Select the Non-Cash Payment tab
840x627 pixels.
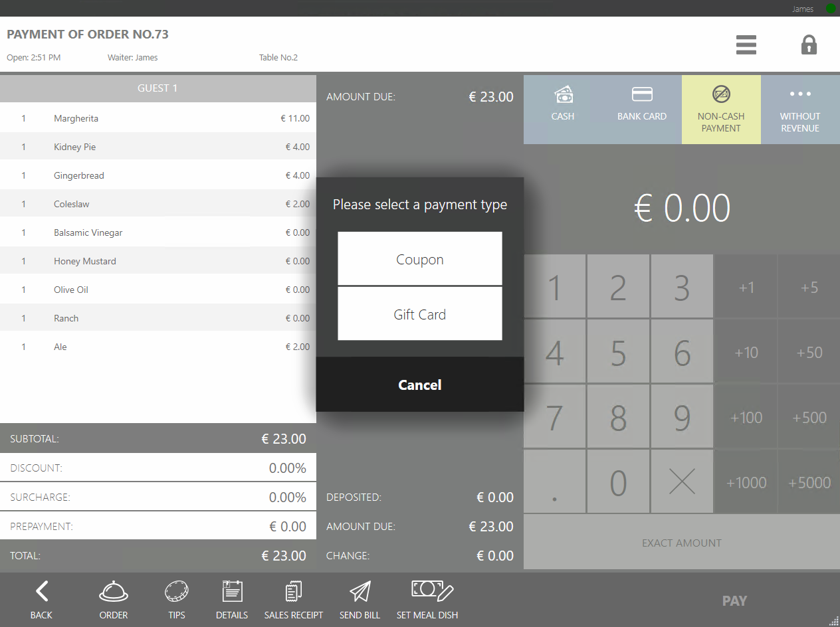(721, 109)
